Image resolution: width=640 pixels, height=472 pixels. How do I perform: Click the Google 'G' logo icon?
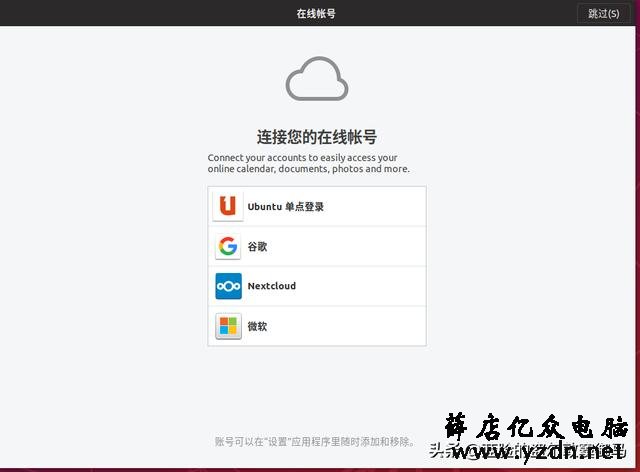[x=228, y=246]
